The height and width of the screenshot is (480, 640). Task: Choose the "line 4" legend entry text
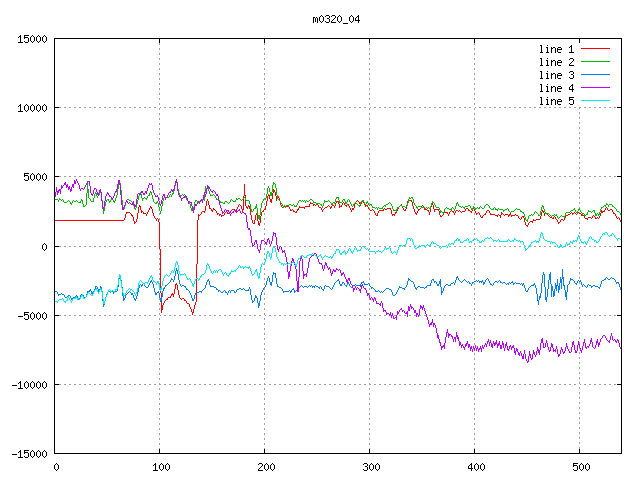(557, 88)
